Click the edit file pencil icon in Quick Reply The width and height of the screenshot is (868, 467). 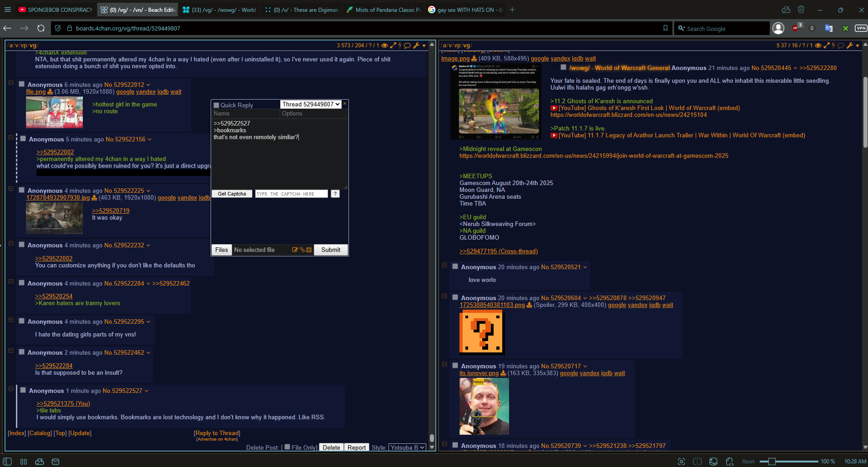point(295,250)
